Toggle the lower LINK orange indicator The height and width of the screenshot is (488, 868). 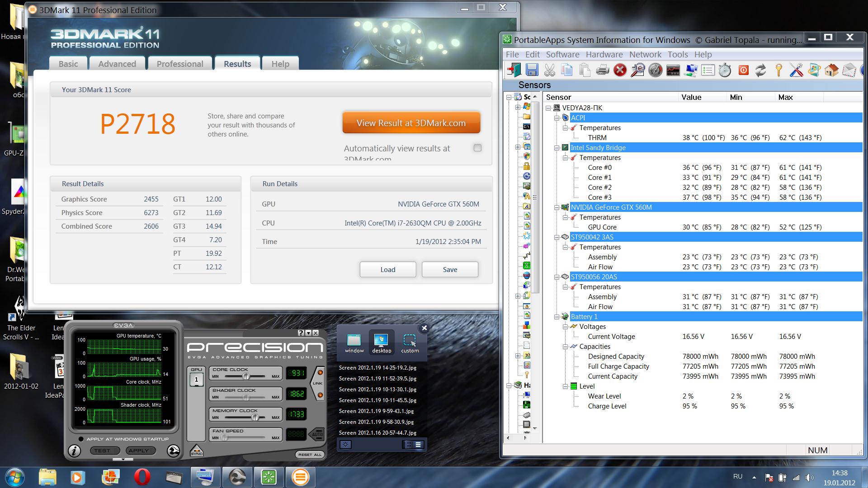click(x=320, y=395)
